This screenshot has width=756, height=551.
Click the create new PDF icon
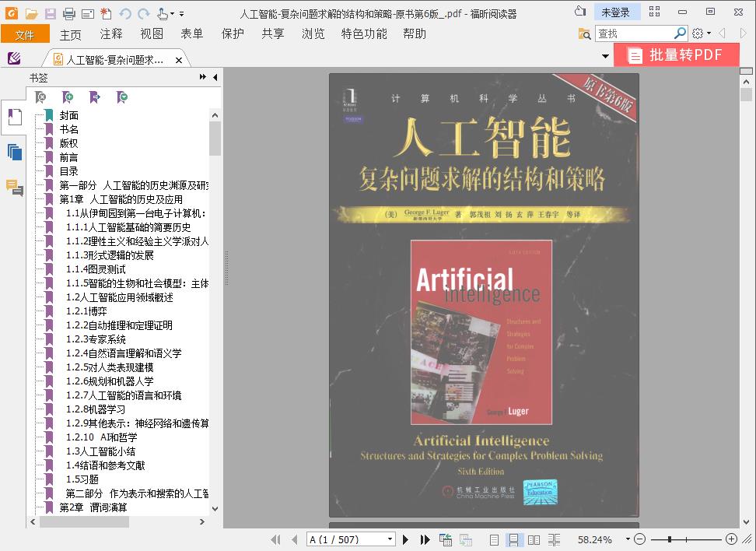(106, 13)
